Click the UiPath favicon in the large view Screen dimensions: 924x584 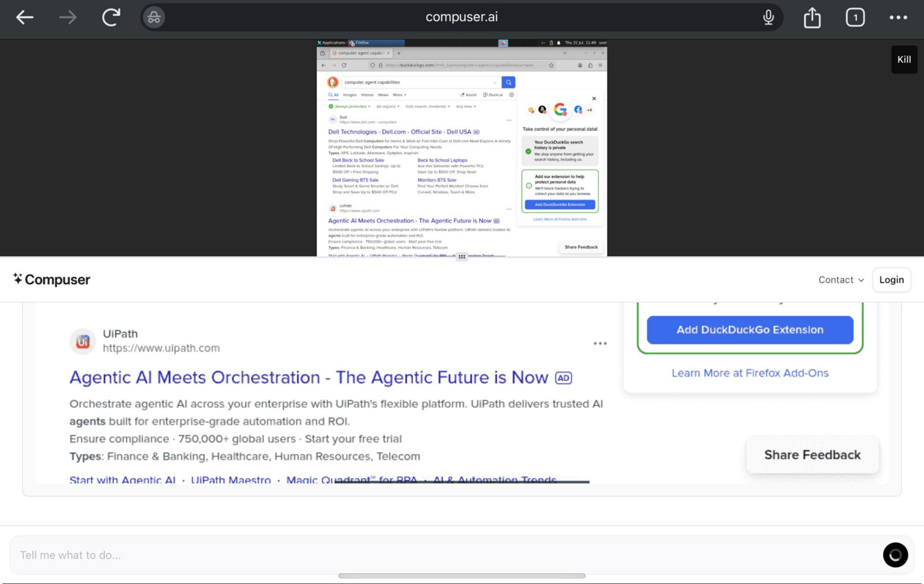tap(83, 341)
